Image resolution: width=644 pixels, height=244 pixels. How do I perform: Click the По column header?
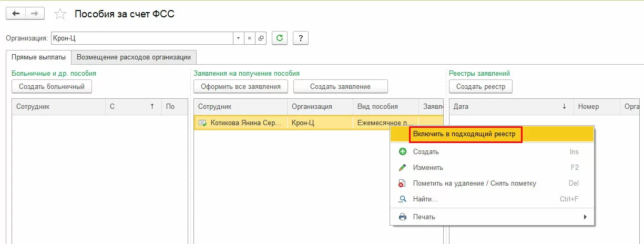tap(175, 106)
